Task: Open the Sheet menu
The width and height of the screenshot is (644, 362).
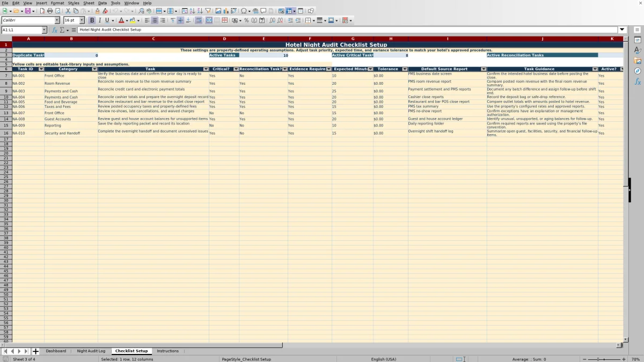Action: point(89,3)
